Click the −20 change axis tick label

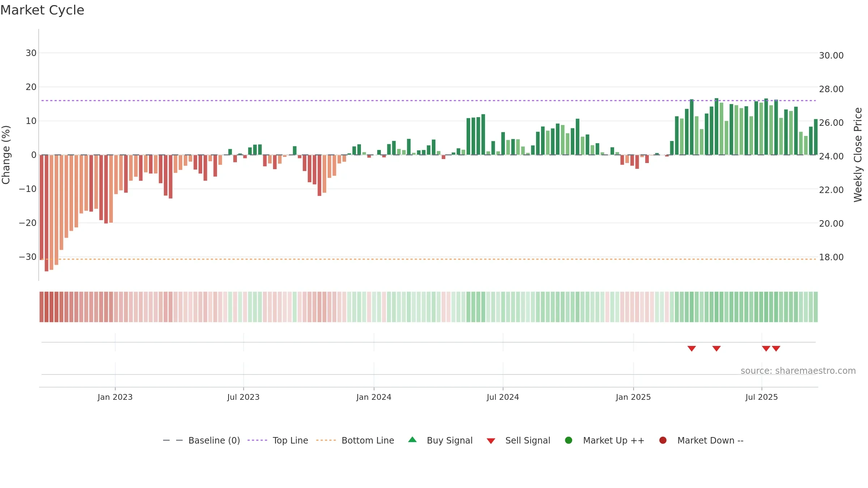click(x=27, y=223)
